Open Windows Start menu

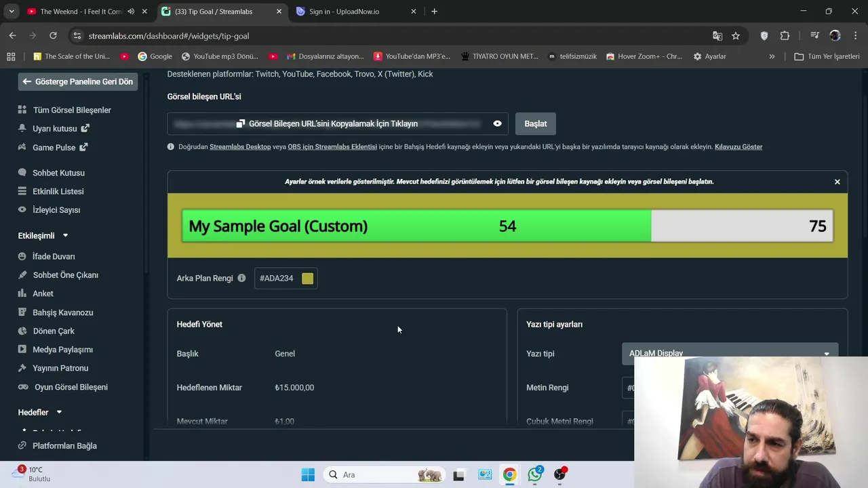(308, 474)
